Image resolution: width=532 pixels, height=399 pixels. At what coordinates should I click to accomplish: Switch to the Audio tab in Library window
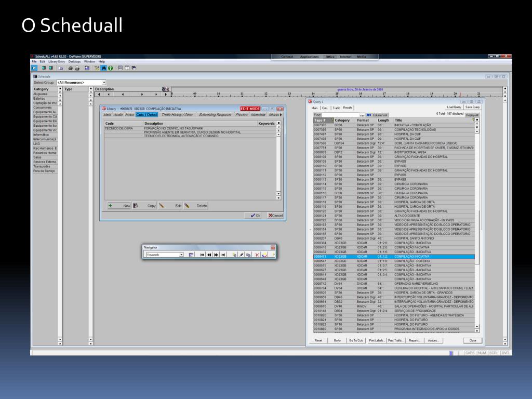pos(118,115)
